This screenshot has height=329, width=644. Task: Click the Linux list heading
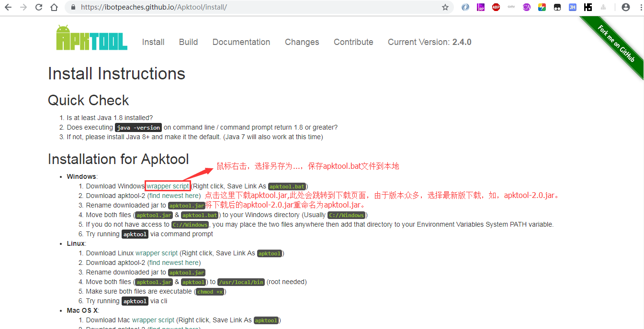[76, 243]
